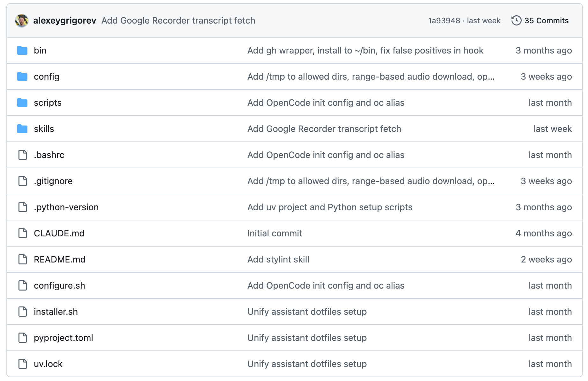Open the pyproject.toml file

pos(63,338)
